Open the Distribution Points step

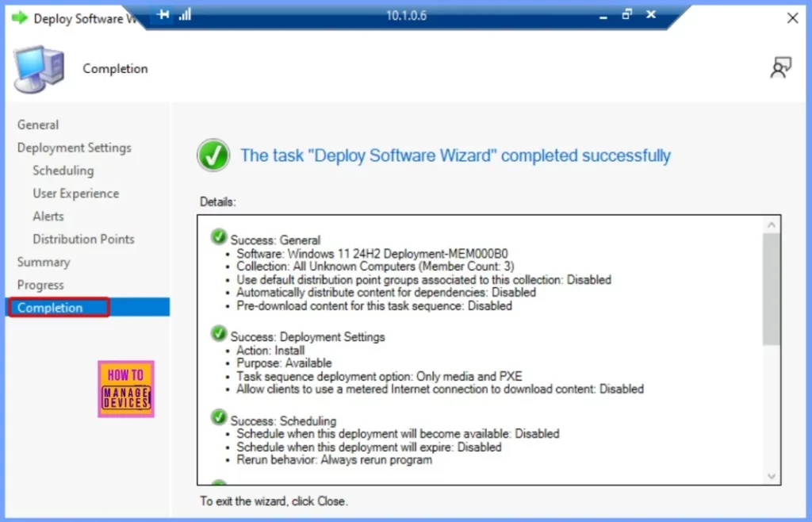(x=83, y=239)
